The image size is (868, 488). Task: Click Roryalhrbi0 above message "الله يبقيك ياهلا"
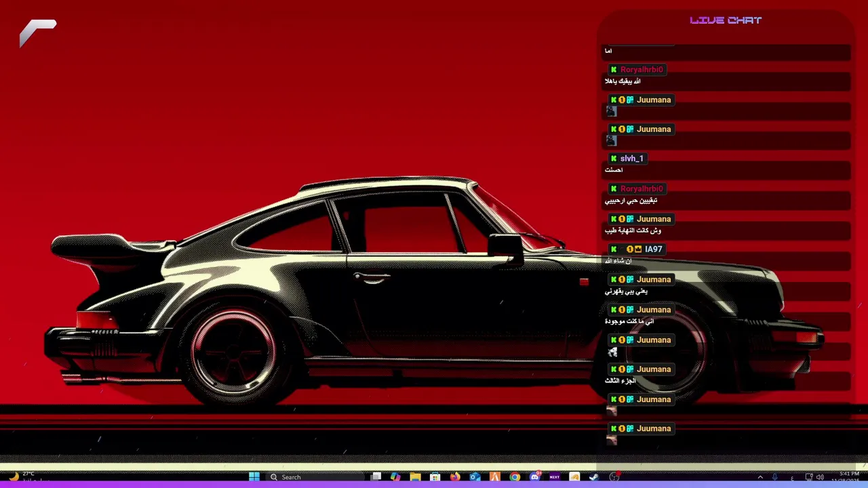[642, 70]
